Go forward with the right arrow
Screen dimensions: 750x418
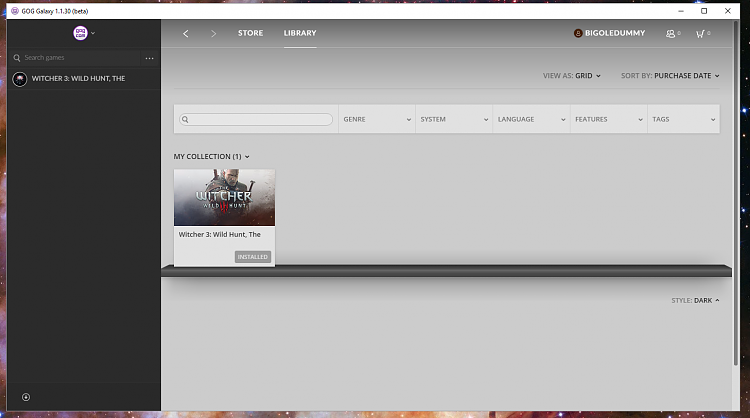point(213,33)
